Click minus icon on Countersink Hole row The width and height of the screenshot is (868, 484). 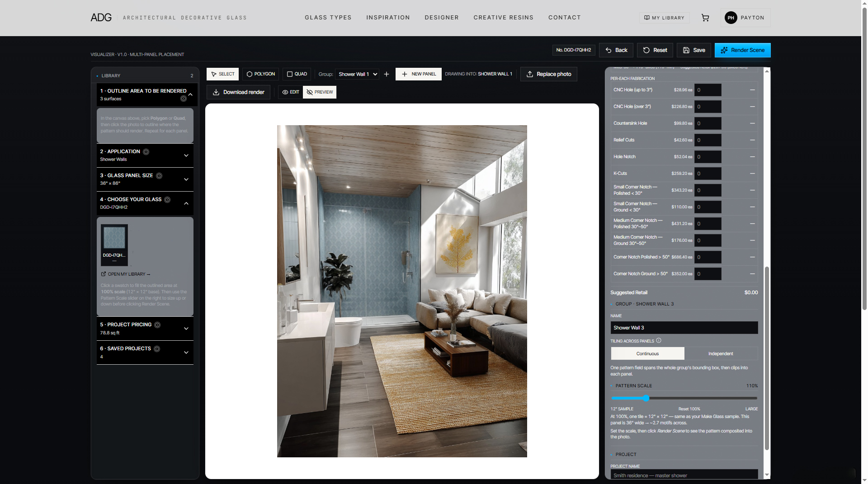click(752, 123)
